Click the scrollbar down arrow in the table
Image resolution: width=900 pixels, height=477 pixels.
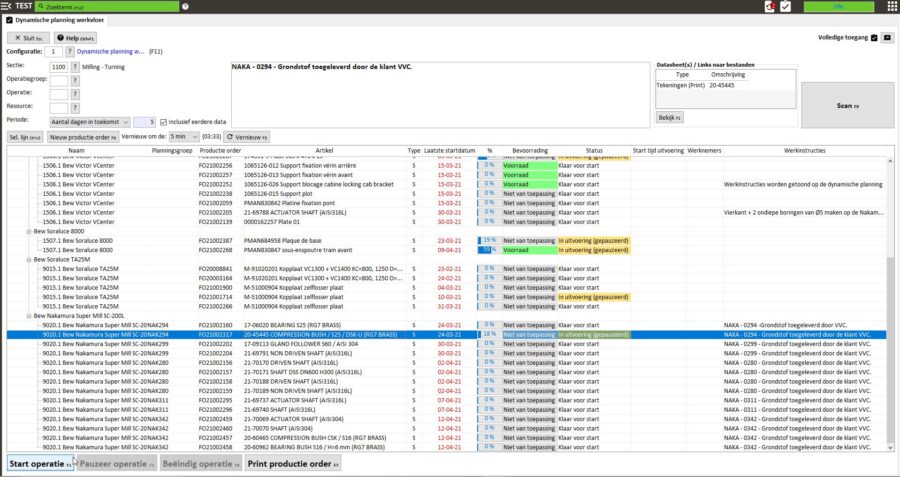tap(890, 447)
